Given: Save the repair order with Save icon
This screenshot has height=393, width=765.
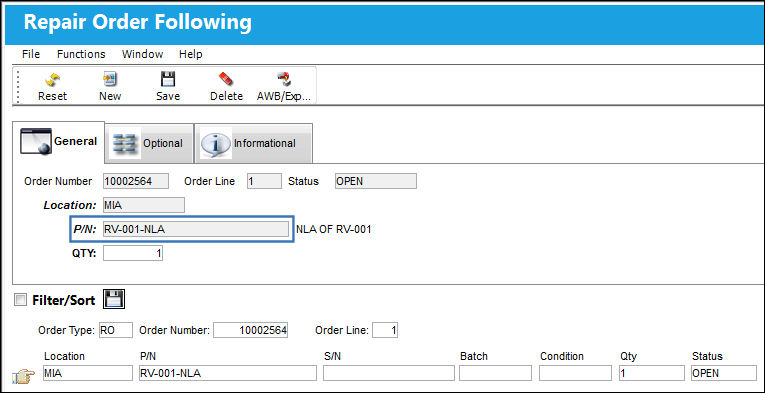Looking at the screenshot, I should click(x=168, y=79).
